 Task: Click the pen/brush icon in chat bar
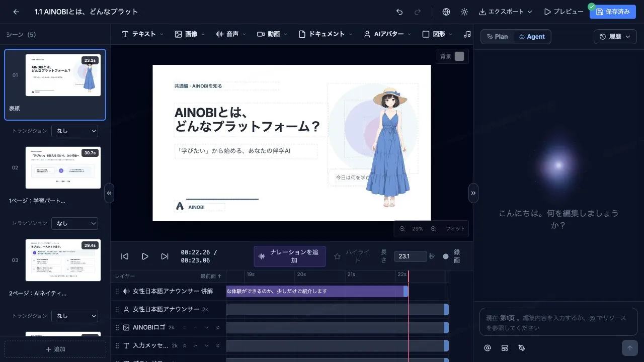click(521, 348)
